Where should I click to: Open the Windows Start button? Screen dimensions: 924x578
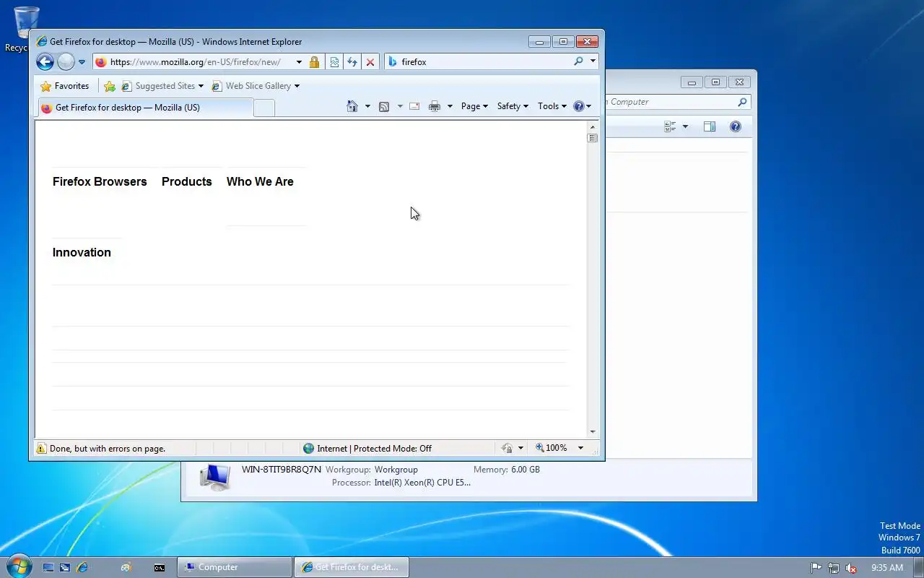pos(19,567)
